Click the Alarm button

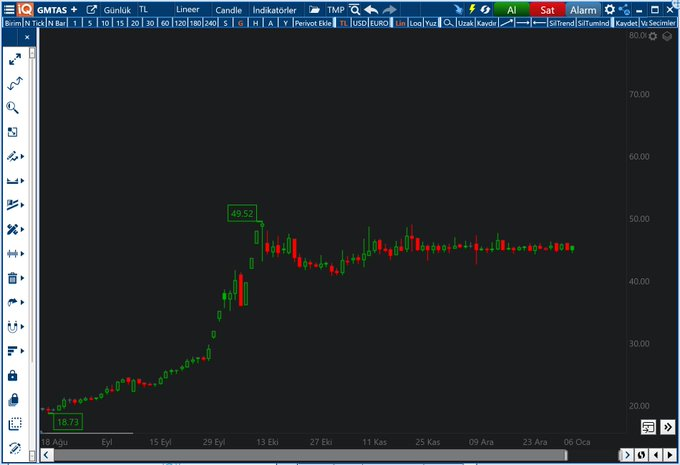(x=583, y=10)
